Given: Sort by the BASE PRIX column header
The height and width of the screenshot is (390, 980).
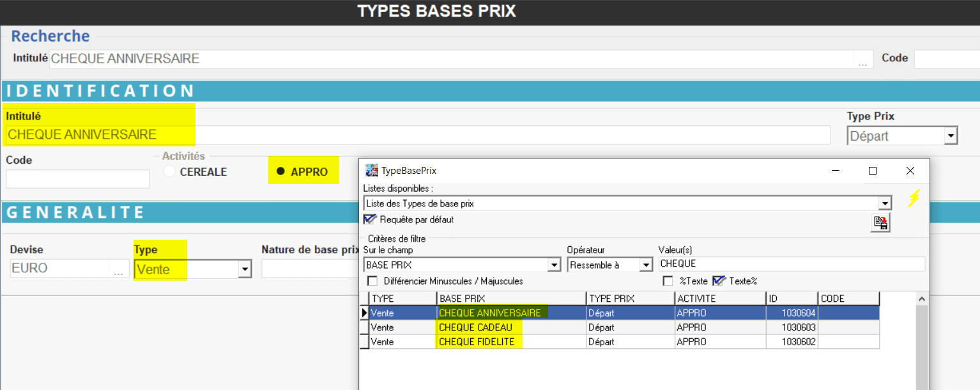Looking at the screenshot, I should coord(511,299).
